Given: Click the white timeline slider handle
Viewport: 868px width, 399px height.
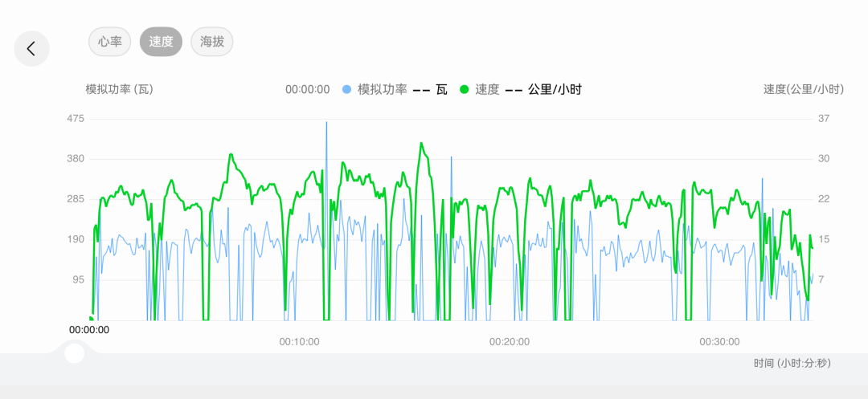Looking at the screenshot, I should [75, 353].
